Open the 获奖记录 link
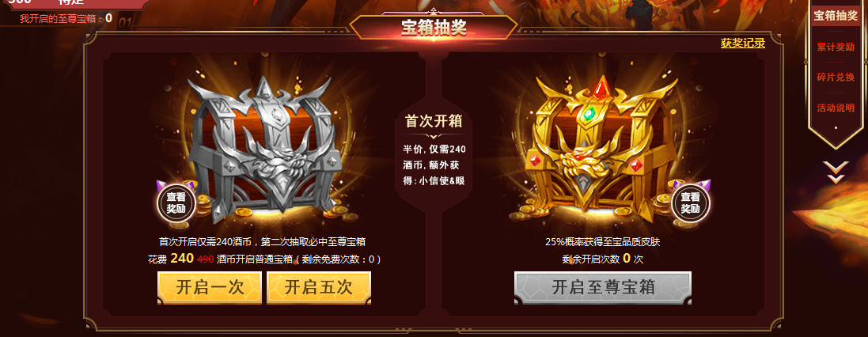Image resolution: width=868 pixels, height=337 pixels. (742, 44)
